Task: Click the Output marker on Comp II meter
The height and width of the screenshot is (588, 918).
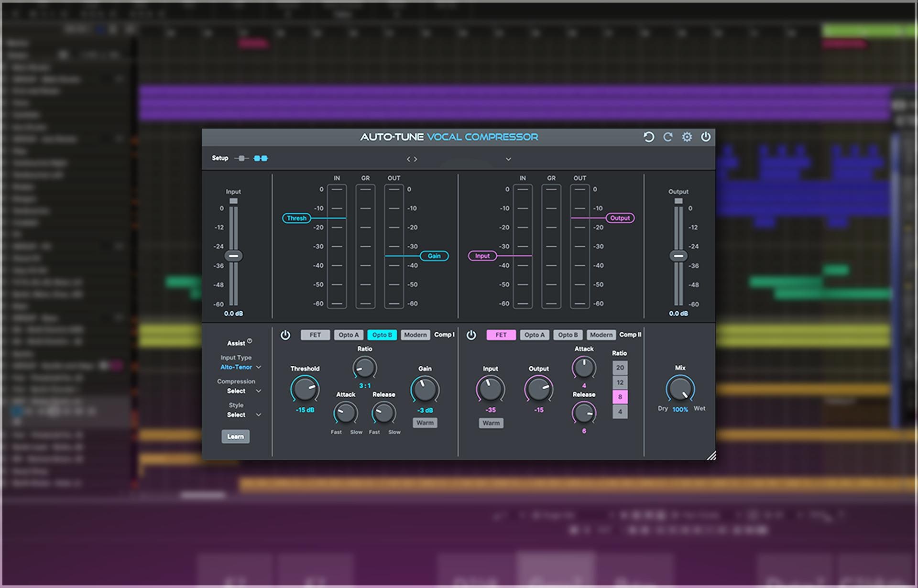Action: pyautogui.click(x=620, y=218)
